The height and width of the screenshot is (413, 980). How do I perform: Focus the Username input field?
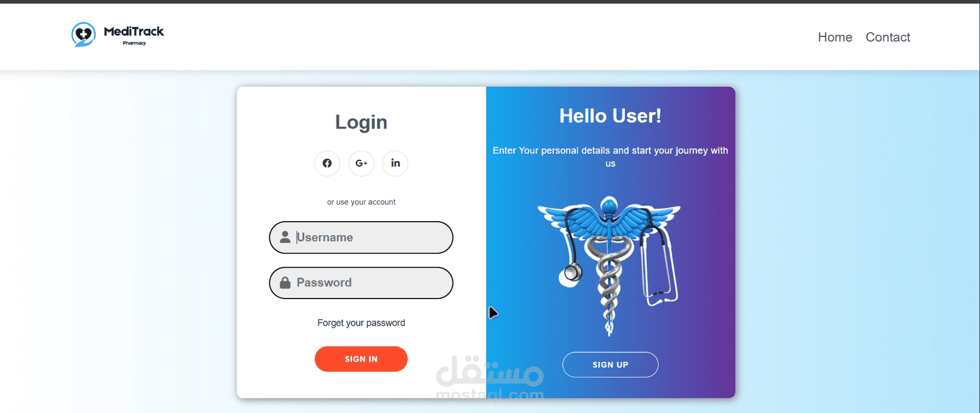coord(361,237)
